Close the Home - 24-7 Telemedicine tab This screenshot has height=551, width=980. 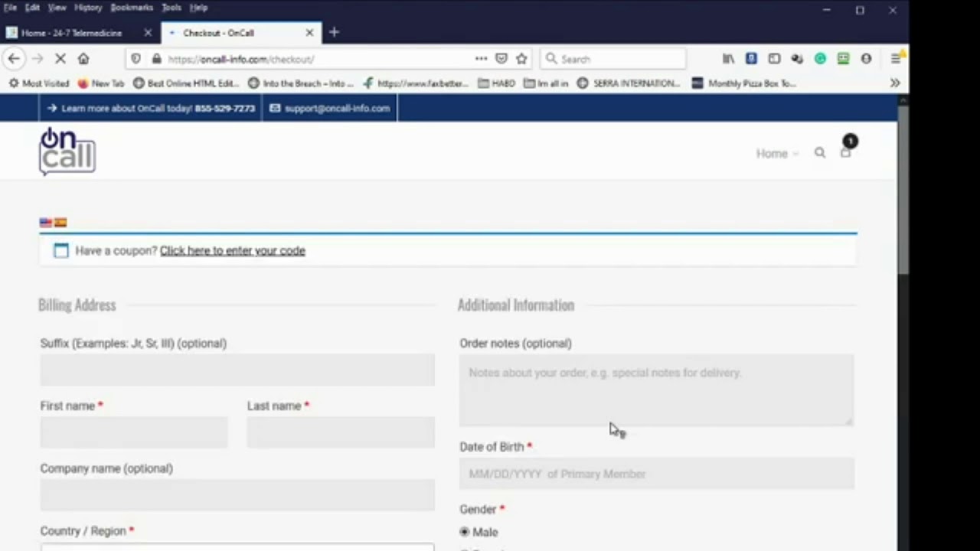click(x=148, y=33)
